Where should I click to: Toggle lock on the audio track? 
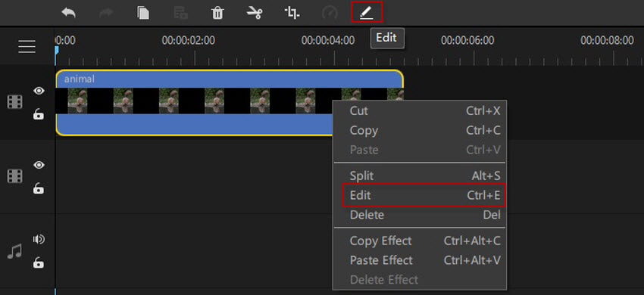tap(39, 262)
